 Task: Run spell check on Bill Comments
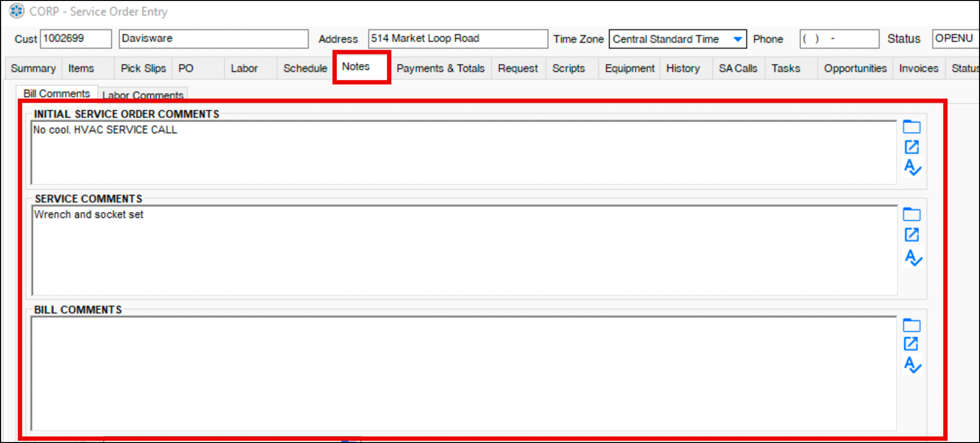912,365
